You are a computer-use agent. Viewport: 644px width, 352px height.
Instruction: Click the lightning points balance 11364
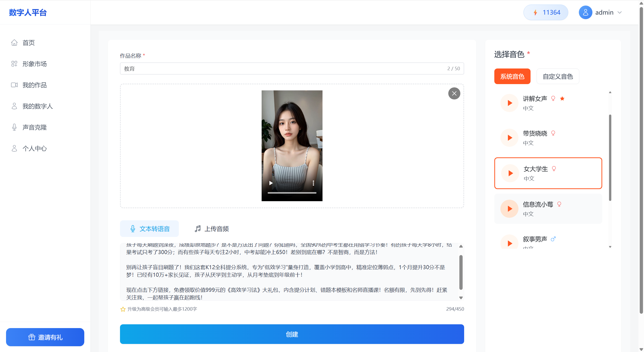[546, 12]
